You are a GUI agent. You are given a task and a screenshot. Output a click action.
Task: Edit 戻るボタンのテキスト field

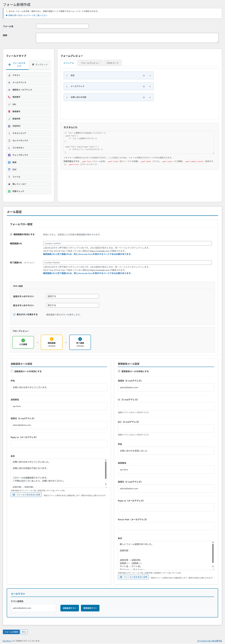(x=73, y=305)
